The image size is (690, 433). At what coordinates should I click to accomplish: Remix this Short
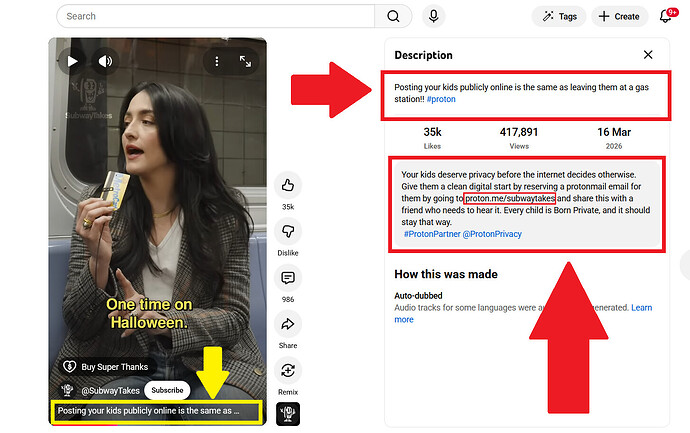point(288,370)
